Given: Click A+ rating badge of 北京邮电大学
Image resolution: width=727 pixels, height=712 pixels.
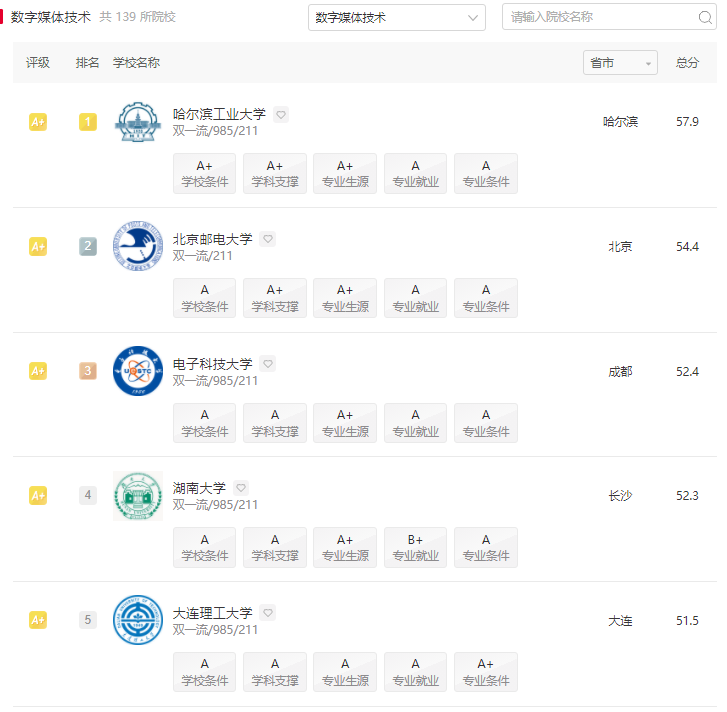Looking at the screenshot, I should click(x=38, y=246).
